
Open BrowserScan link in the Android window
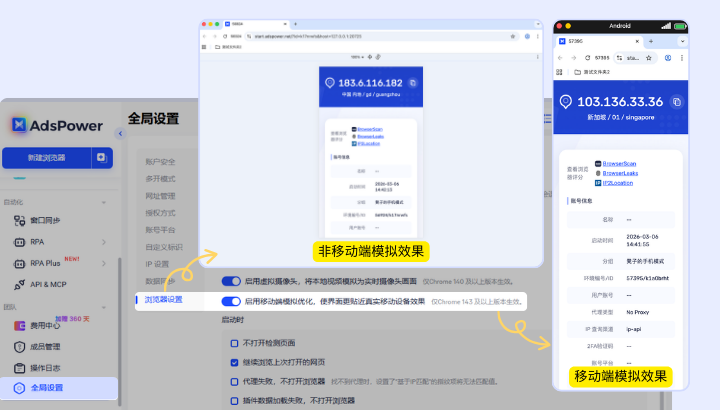pos(619,163)
